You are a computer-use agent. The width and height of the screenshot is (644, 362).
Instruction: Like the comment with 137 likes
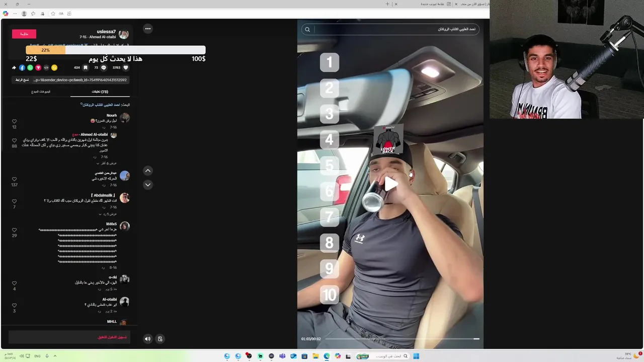click(14, 179)
